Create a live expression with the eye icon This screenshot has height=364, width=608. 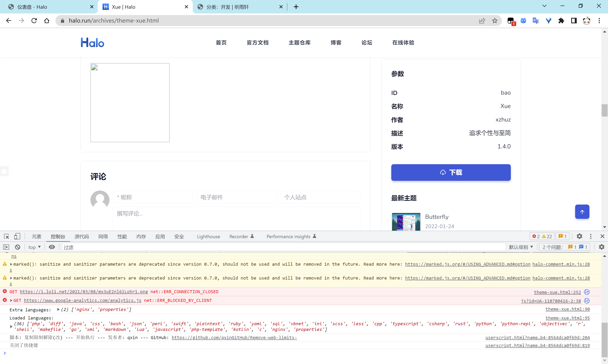click(x=52, y=247)
